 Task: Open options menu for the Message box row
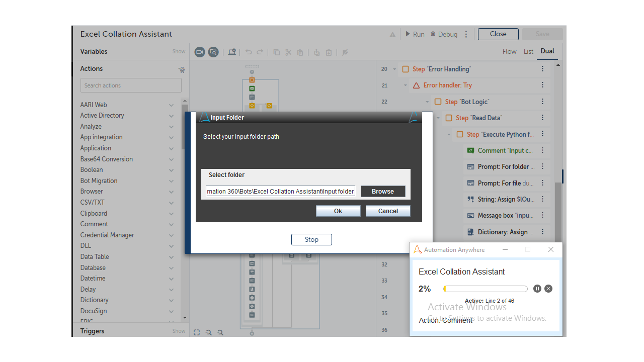tap(543, 215)
